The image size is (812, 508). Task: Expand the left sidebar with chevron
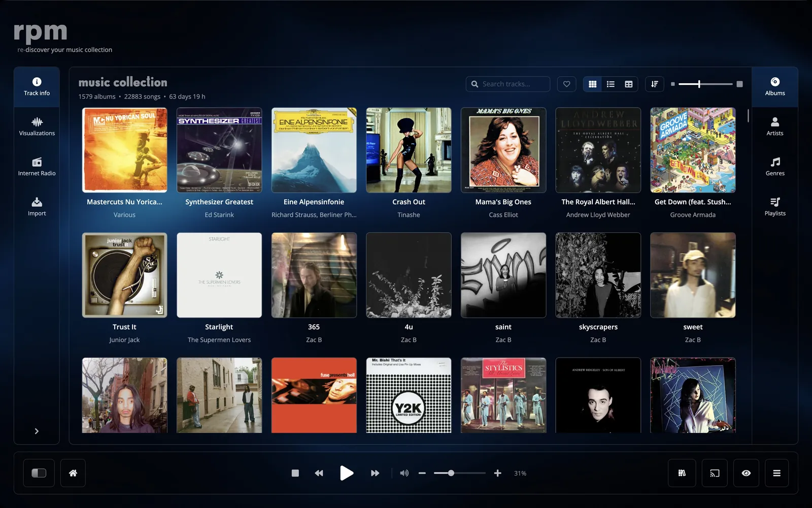click(37, 431)
